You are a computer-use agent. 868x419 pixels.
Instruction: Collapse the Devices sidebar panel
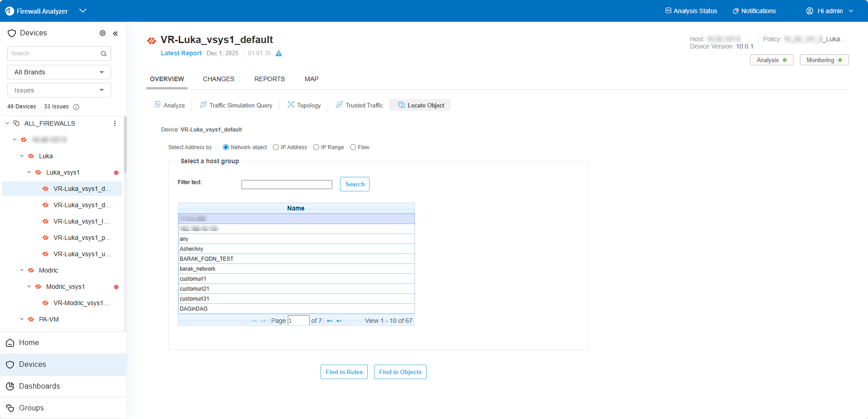(x=115, y=33)
